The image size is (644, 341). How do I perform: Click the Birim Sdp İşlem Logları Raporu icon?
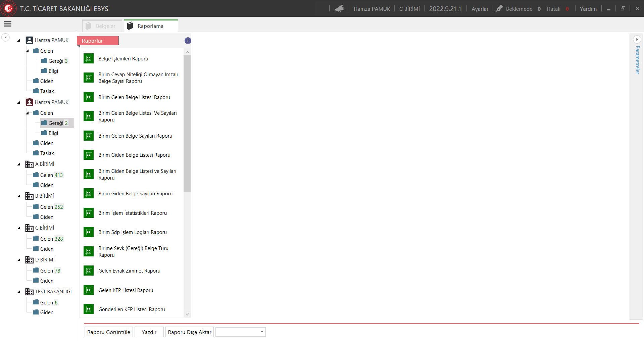click(x=89, y=232)
